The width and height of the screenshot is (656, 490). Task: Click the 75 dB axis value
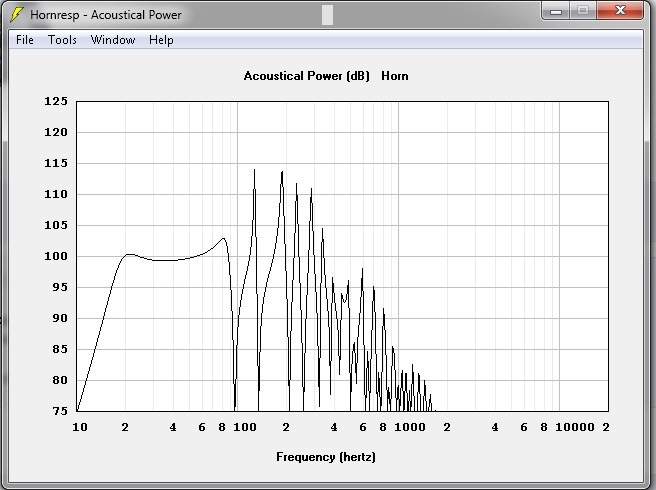pos(60,411)
